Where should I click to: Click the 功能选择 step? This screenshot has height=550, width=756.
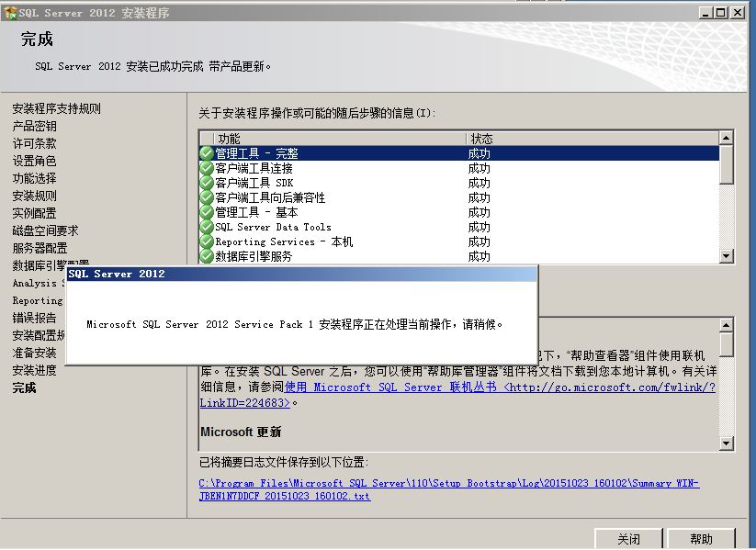34,178
